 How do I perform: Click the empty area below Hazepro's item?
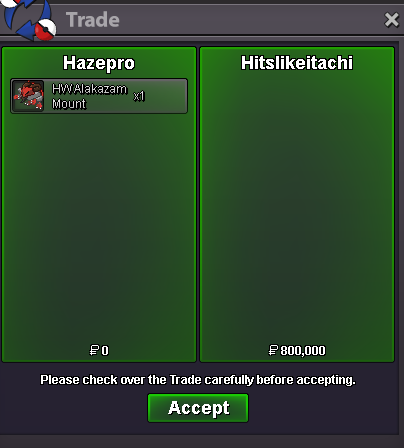(x=99, y=228)
